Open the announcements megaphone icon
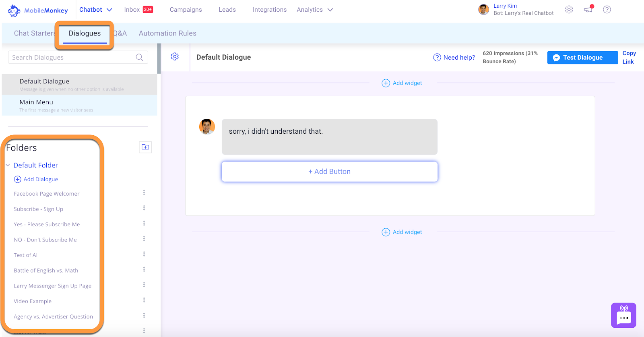644x337 pixels. point(588,9)
